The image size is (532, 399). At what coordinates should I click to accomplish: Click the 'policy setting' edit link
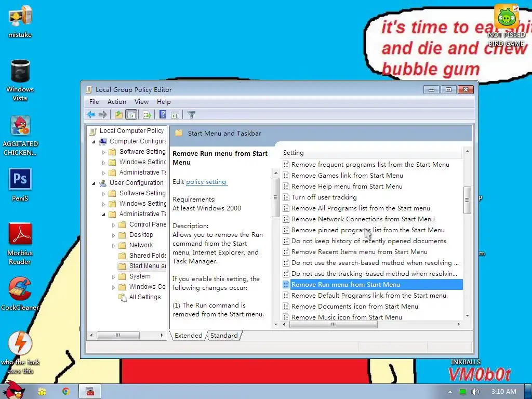click(206, 181)
